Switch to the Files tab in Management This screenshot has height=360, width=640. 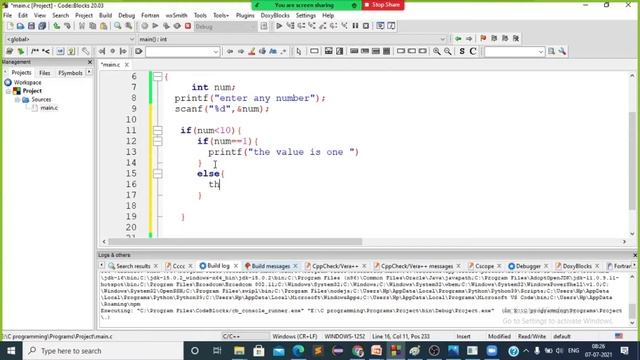44,73
